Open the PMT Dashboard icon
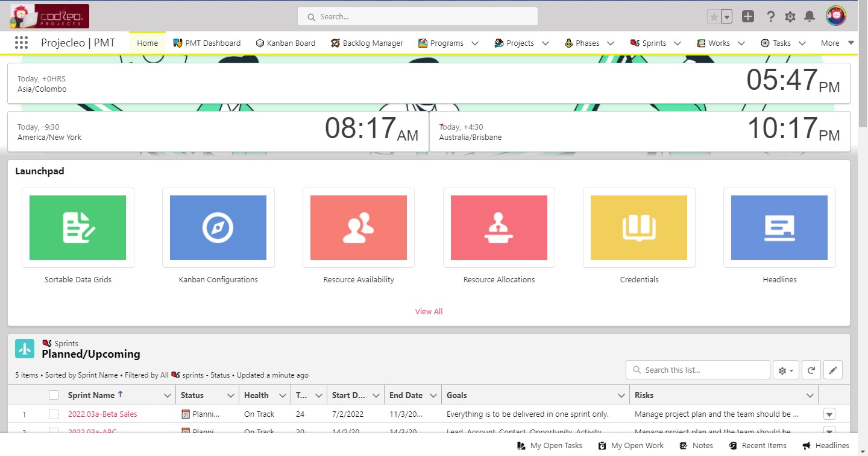 click(x=177, y=43)
